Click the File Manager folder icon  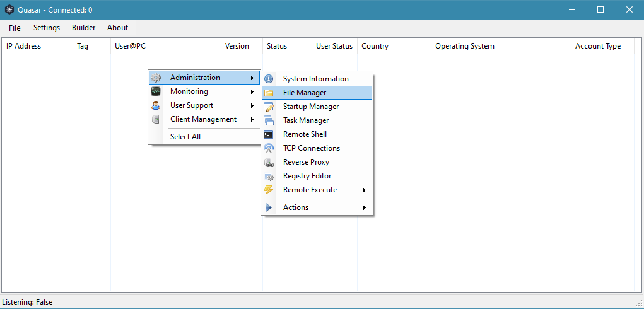(269, 93)
